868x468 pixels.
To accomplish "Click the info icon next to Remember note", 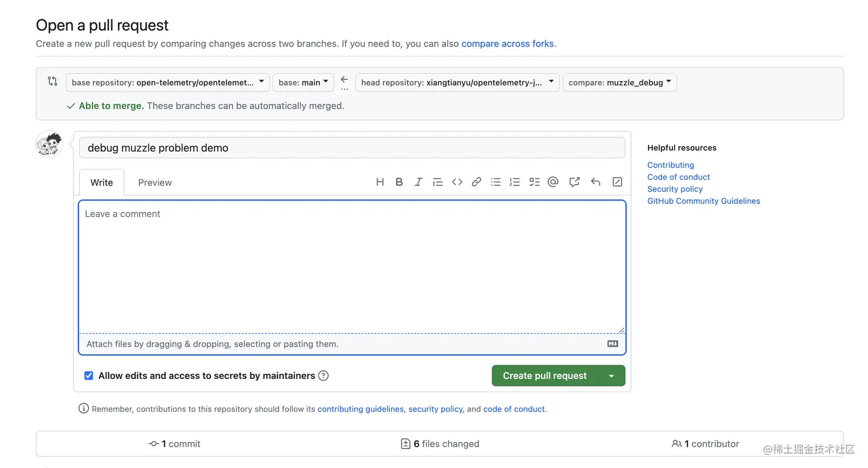I will pyautogui.click(x=84, y=409).
